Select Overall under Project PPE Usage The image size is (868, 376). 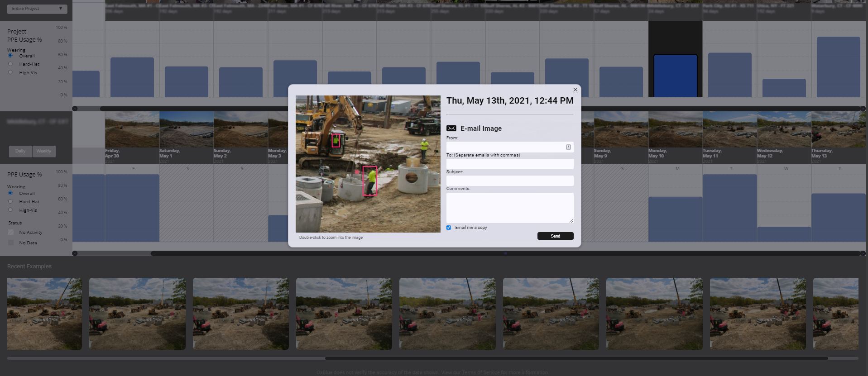coord(10,56)
